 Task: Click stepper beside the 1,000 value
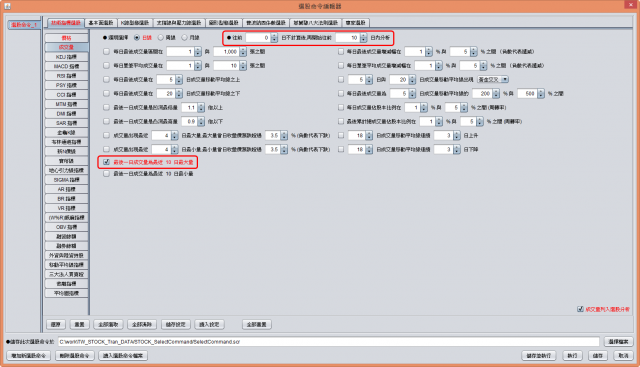click(x=243, y=52)
